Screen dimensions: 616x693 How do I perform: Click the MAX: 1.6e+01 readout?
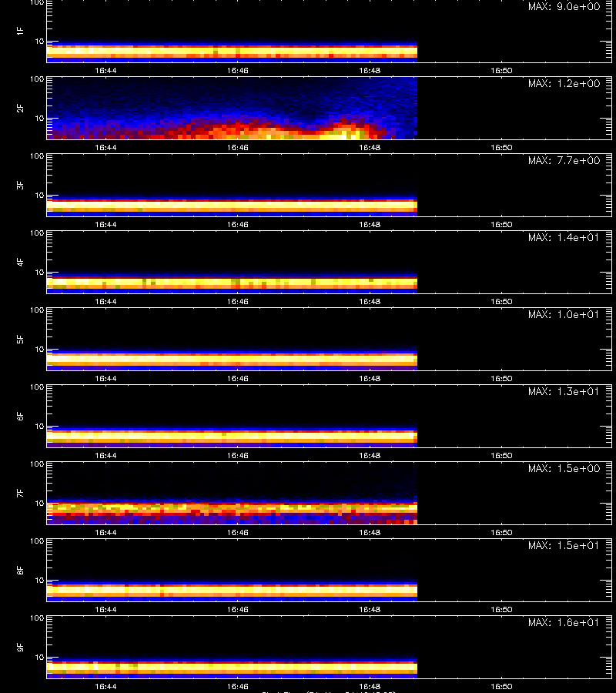pos(564,622)
